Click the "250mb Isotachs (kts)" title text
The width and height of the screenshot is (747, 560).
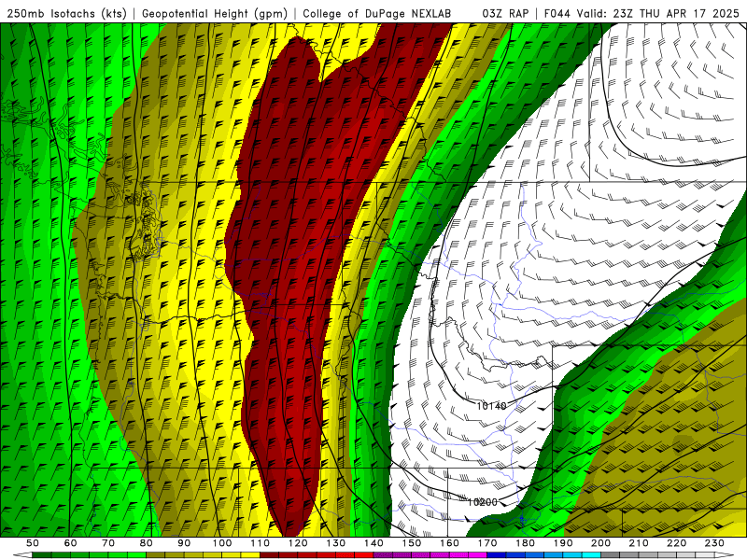point(66,13)
